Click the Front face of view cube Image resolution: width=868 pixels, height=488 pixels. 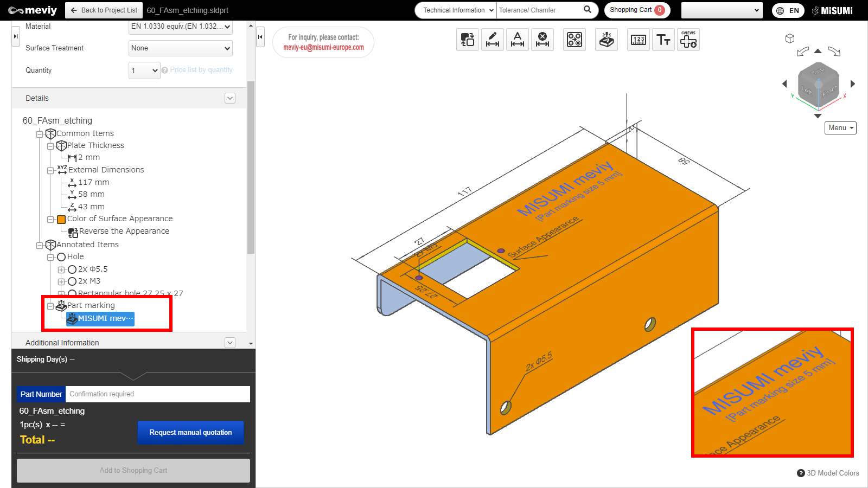tap(829, 92)
